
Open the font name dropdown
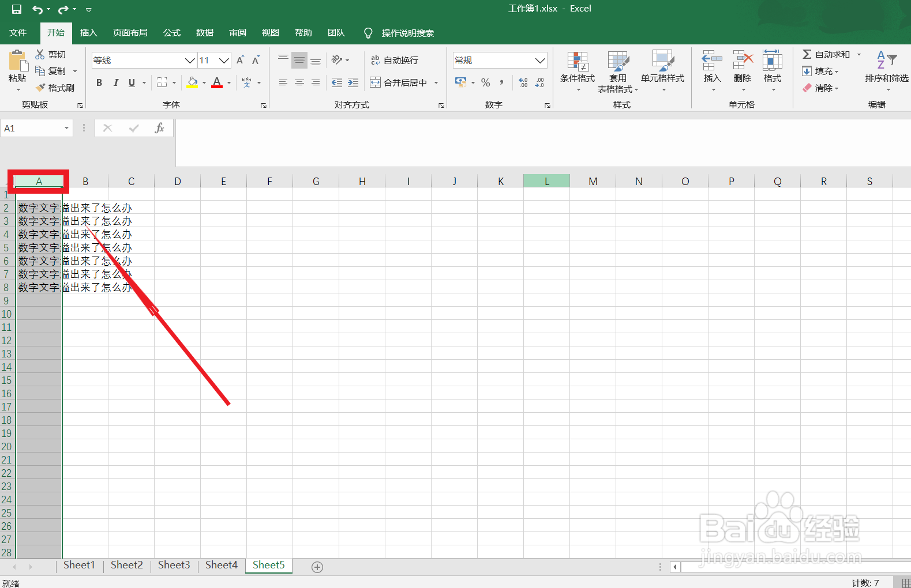click(x=190, y=60)
